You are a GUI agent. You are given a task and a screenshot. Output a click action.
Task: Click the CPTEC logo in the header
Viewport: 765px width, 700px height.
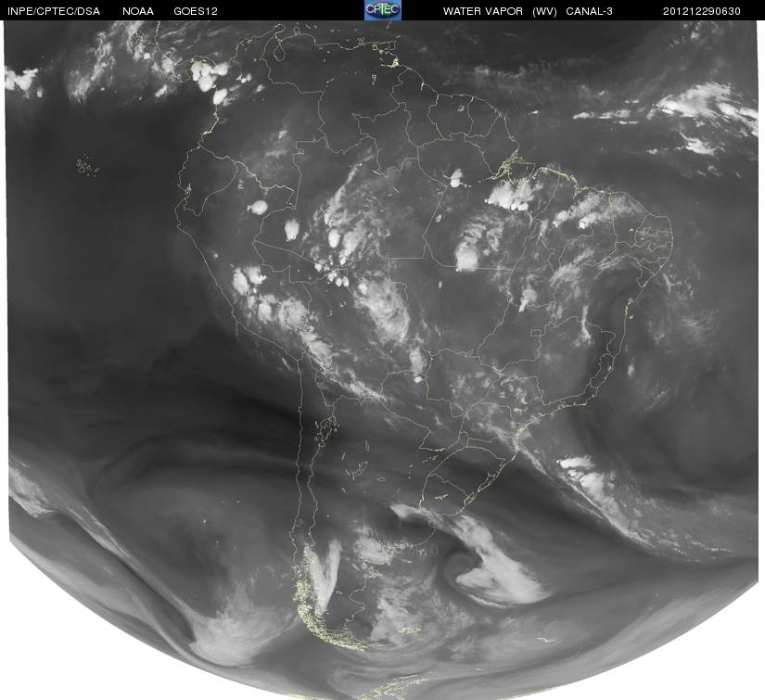383,10
